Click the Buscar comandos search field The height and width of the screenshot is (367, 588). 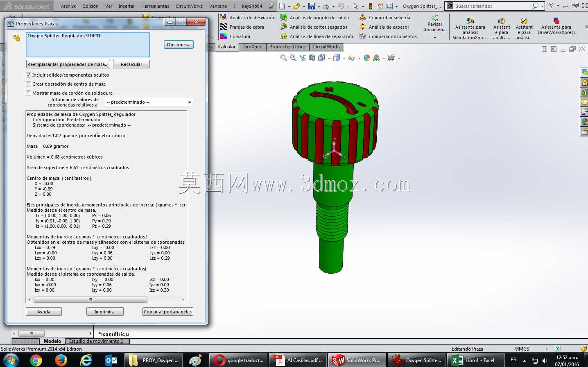[x=491, y=6]
